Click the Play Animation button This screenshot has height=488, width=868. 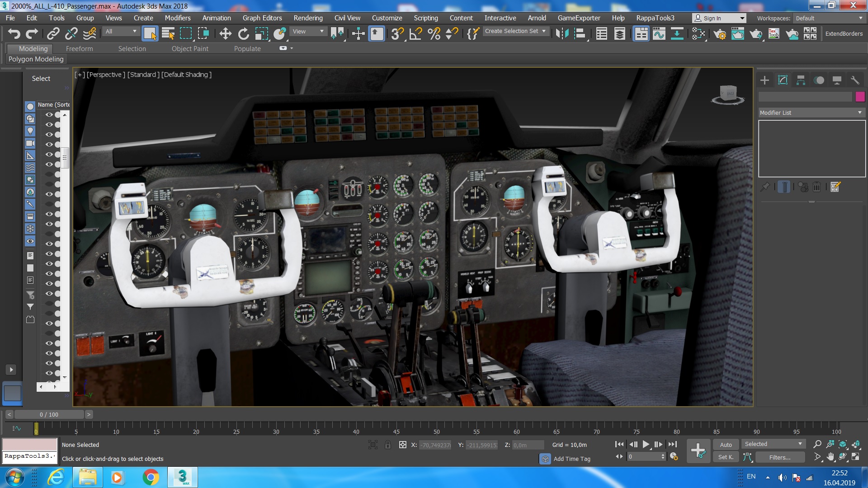click(x=646, y=445)
